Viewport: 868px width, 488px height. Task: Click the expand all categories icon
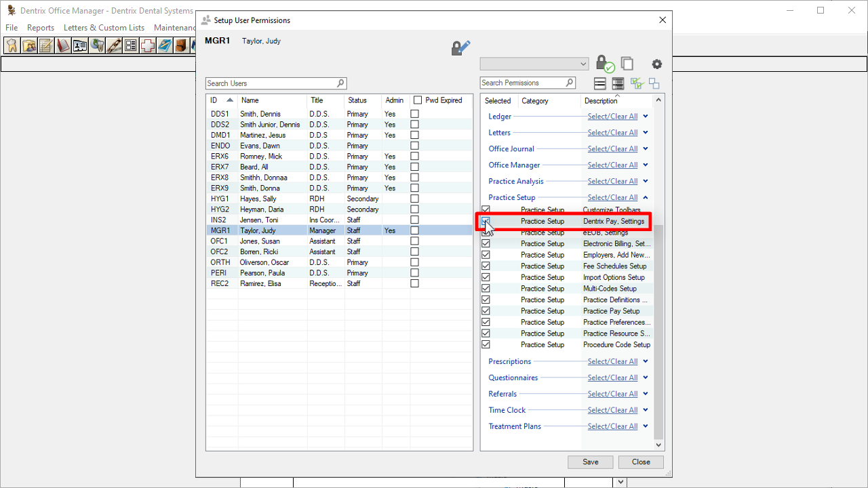tap(618, 83)
